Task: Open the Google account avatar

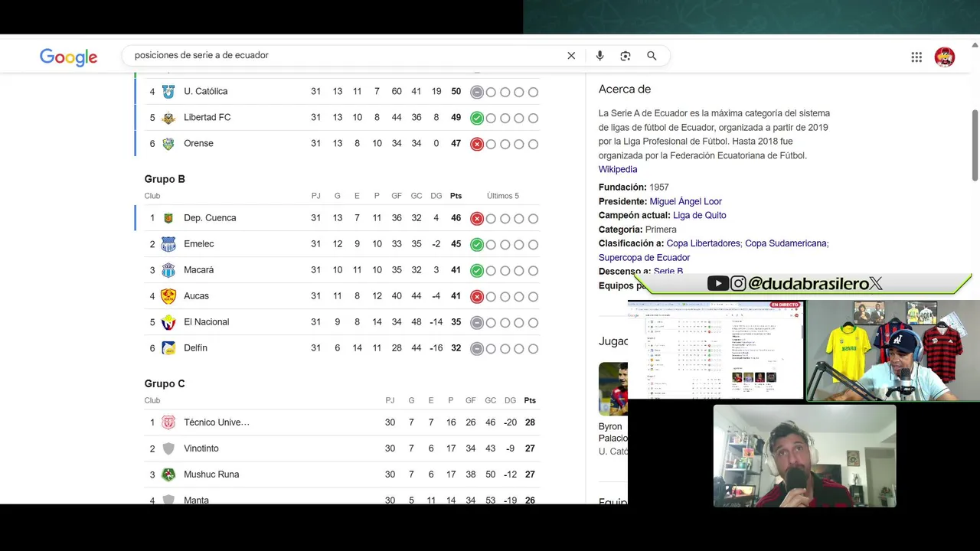Action: (945, 57)
